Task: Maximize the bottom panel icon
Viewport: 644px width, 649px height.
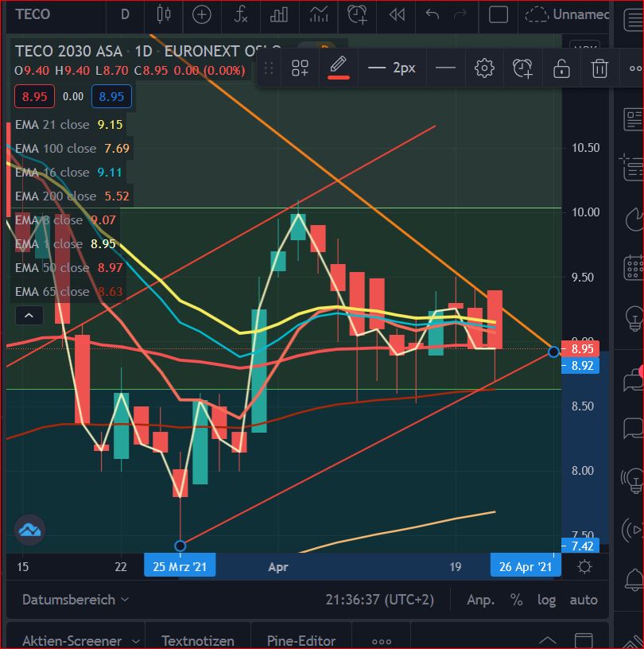Action: pyautogui.click(x=584, y=640)
